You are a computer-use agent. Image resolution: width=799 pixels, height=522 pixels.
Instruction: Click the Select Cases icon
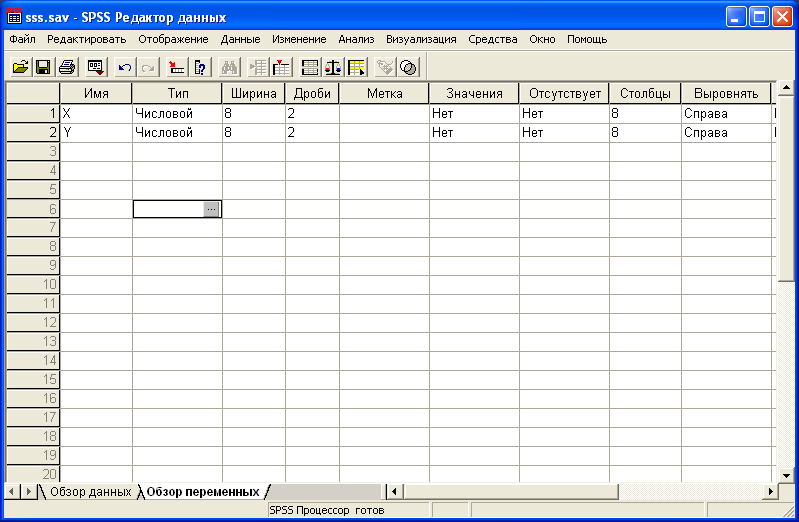pos(357,67)
